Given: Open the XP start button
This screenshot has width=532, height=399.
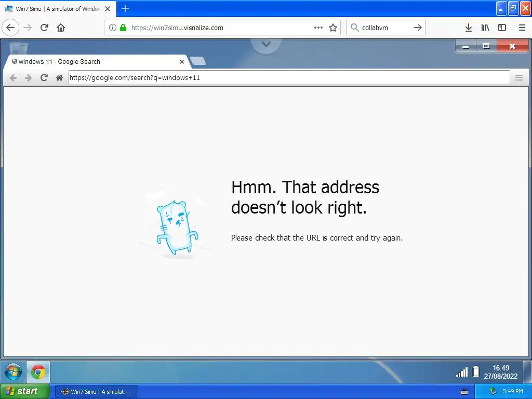Looking at the screenshot, I should click(25, 391).
